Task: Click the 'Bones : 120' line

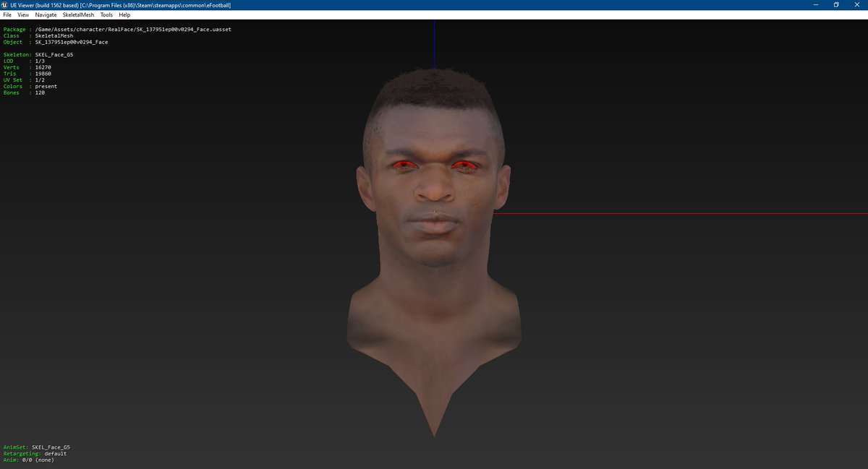Action: pyautogui.click(x=24, y=93)
